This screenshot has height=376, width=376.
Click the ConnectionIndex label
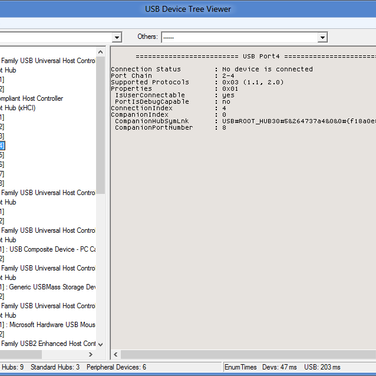tap(142, 108)
